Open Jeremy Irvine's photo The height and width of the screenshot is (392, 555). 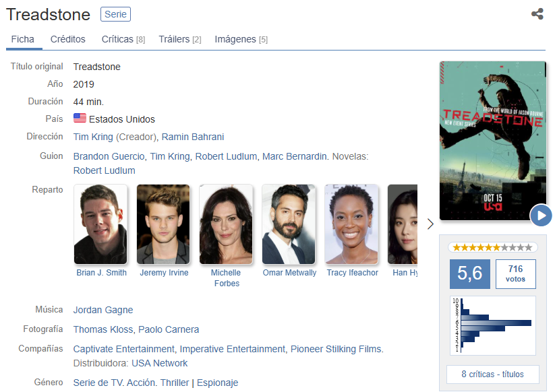coord(163,224)
